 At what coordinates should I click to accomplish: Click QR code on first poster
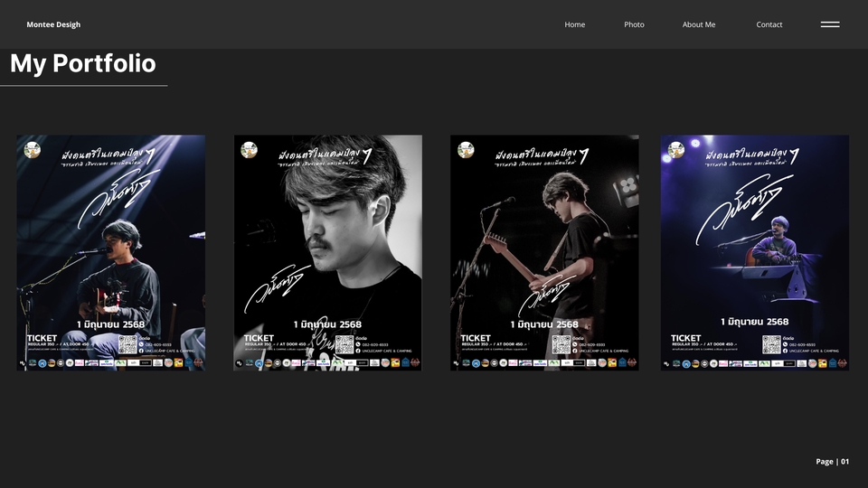(x=127, y=344)
